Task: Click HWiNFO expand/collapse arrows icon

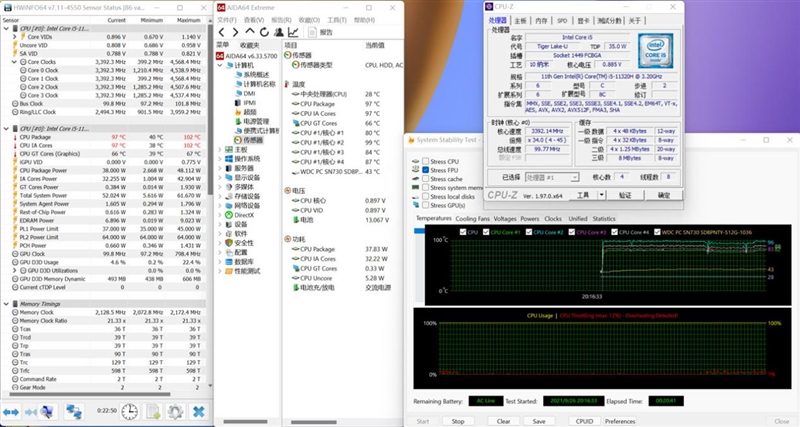Action: tap(11, 411)
